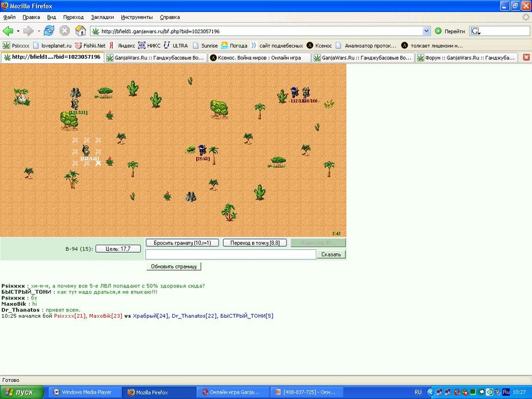Select the soldier inside white move markers
This screenshot has width=532, height=399.
[x=86, y=150]
